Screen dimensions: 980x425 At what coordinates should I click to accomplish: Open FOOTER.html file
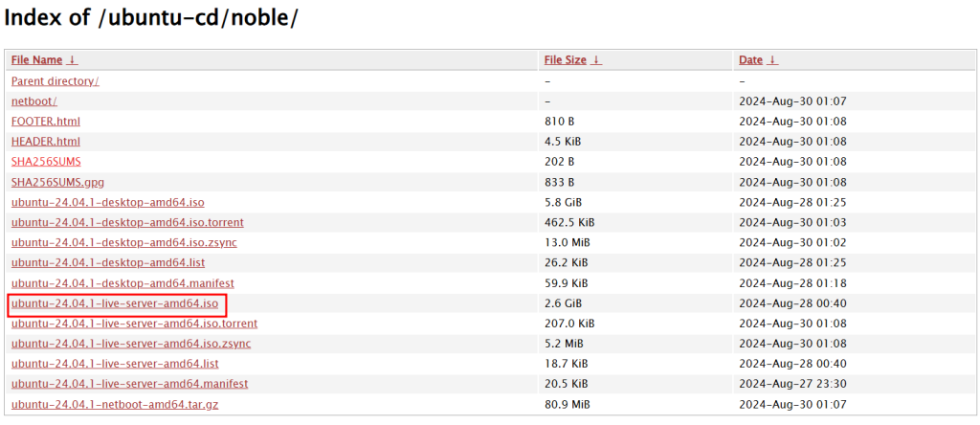click(x=46, y=122)
